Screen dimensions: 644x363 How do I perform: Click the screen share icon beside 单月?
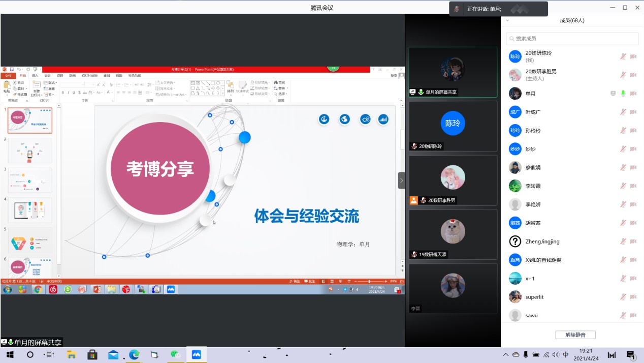tap(613, 94)
